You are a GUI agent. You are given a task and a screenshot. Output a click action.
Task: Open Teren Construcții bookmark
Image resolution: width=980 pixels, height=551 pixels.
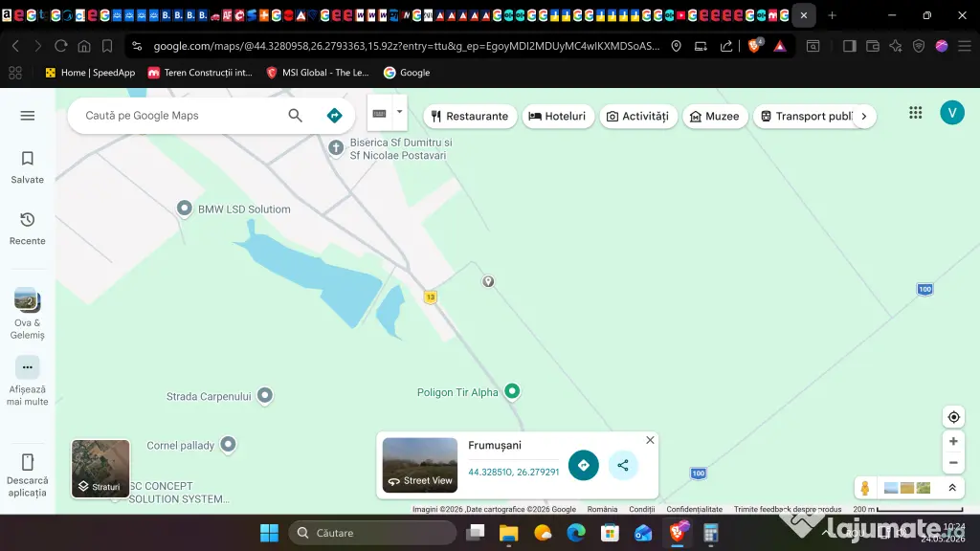[200, 73]
